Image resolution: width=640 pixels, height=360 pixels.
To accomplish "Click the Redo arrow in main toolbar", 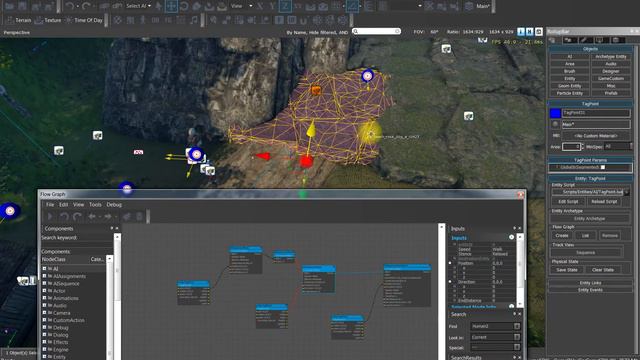I will click(86, 6).
